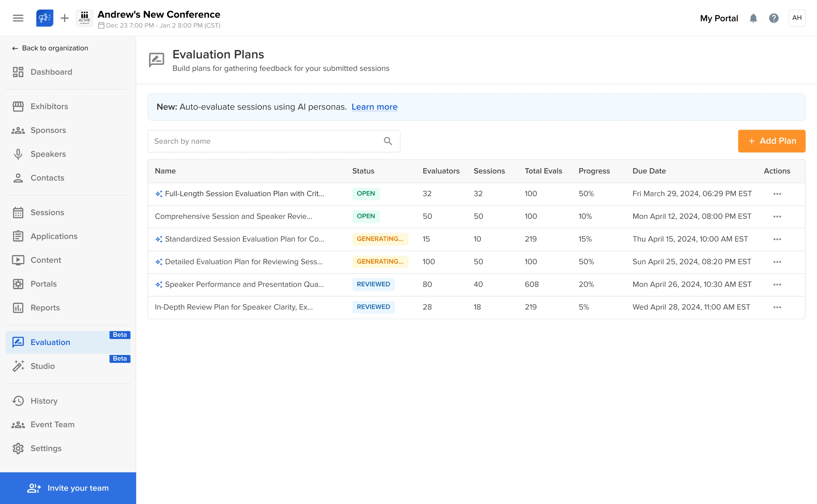
Task: Open the Speaker Performance and Presentation plan
Action: click(x=244, y=284)
